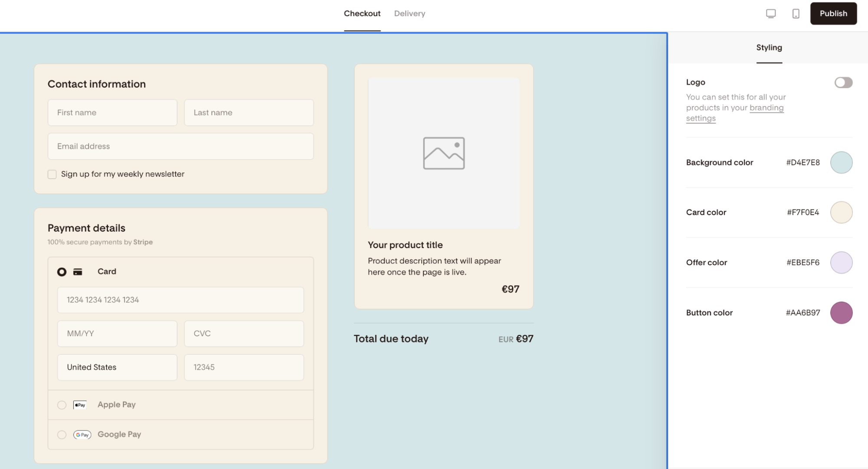868x469 pixels.
Task: Click the Google Pay logo icon
Action: pyautogui.click(x=82, y=435)
